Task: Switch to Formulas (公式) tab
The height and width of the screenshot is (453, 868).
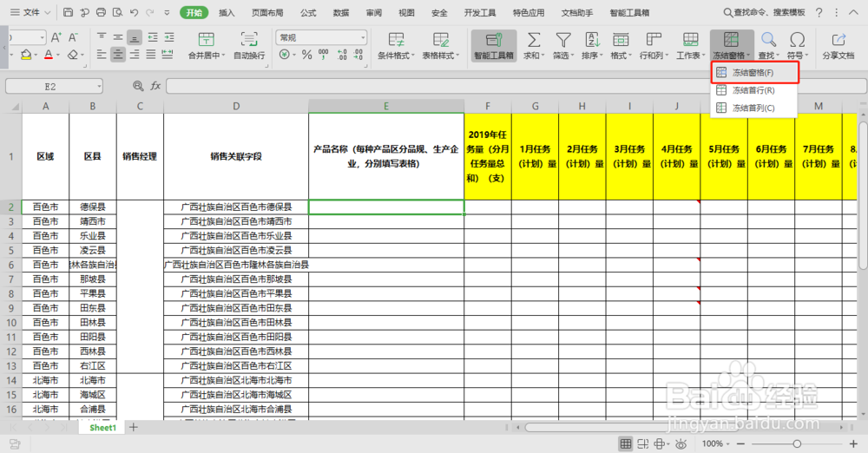Action: (x=308, y=13)
